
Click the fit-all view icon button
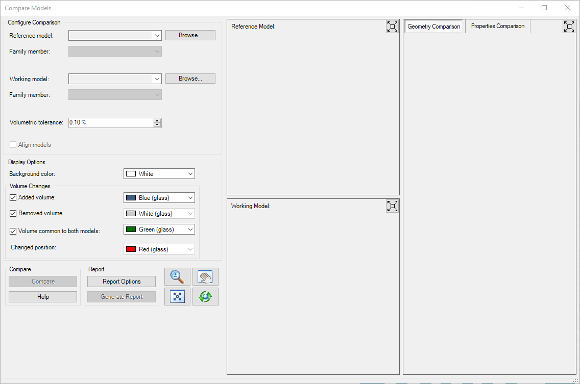pos(177,297)
